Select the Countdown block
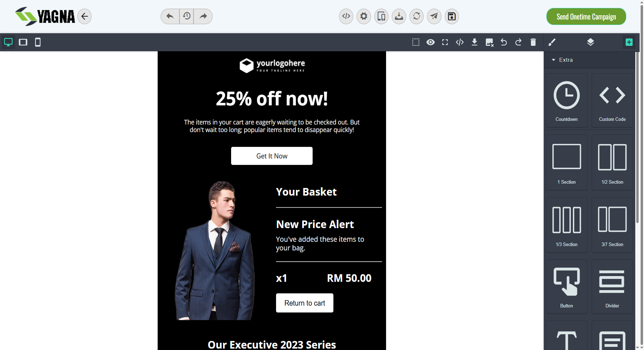 (x=567, y=101)
